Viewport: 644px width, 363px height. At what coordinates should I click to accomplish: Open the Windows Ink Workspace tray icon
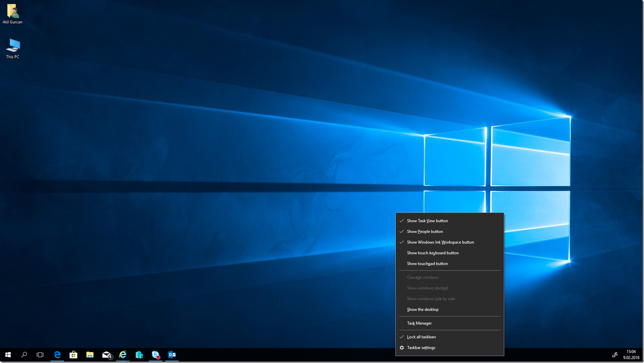click(615, 355)
